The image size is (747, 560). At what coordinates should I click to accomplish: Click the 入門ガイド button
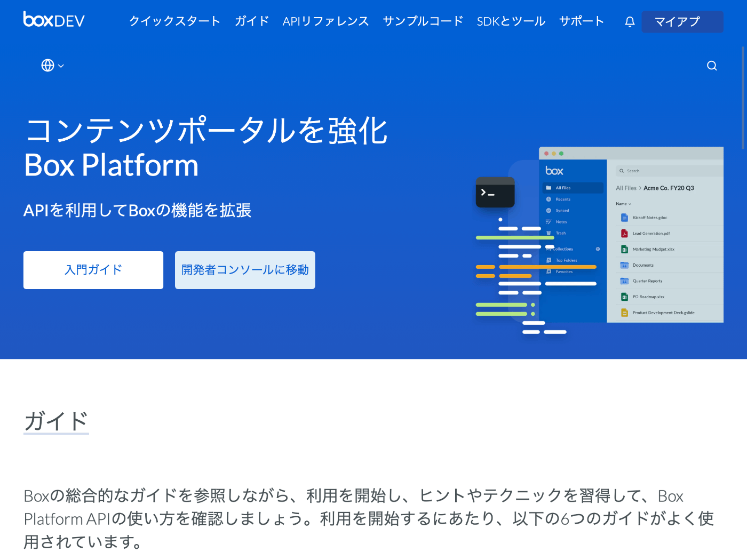(93, 270)
